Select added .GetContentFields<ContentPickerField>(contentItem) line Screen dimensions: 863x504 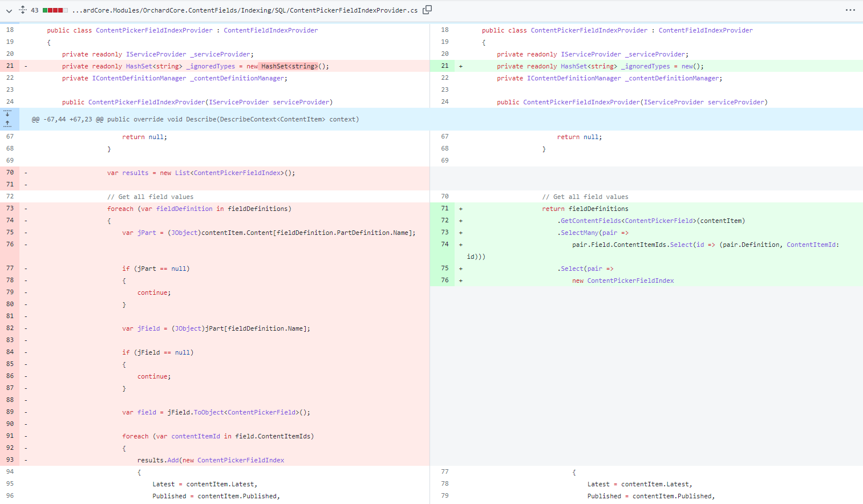click(x=651, y=221)
